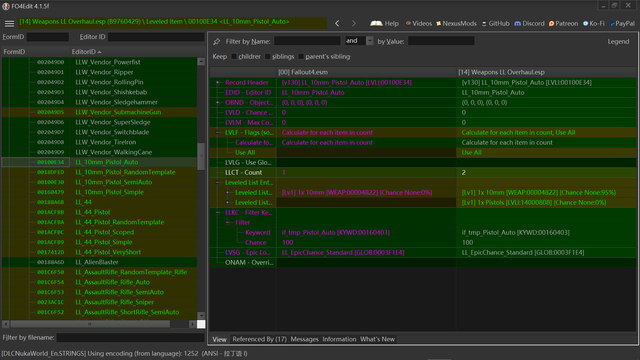Switch to the View tab
Image resolution: width=640 pixels, height=360 pixels.
coord(219,339)
